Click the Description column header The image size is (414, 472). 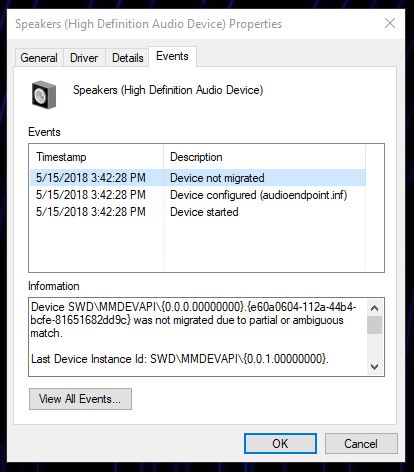265,157
